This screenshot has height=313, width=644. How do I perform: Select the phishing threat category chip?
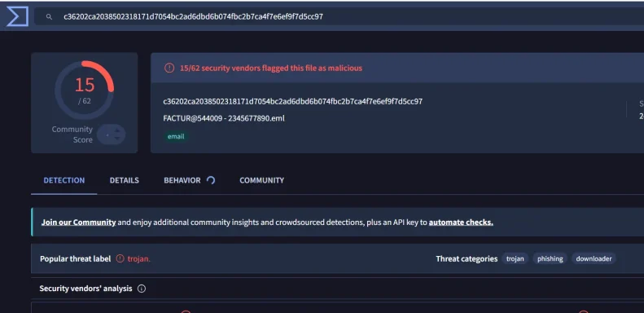550,258
